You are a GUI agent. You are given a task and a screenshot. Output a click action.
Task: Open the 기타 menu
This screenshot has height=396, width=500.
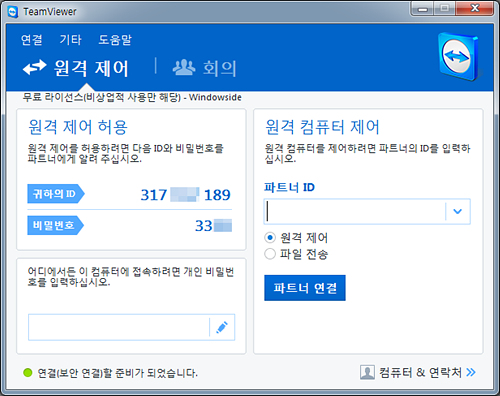click(x=70, y=40)
